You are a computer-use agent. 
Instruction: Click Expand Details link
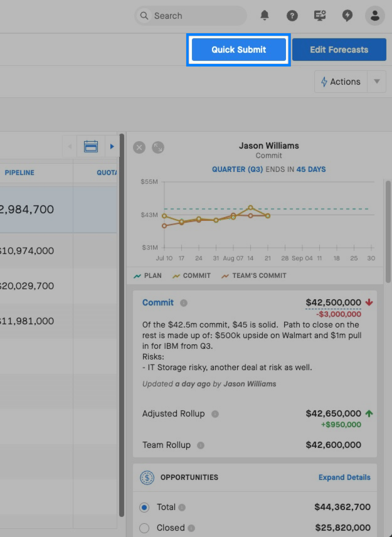(x=344, y=477)
